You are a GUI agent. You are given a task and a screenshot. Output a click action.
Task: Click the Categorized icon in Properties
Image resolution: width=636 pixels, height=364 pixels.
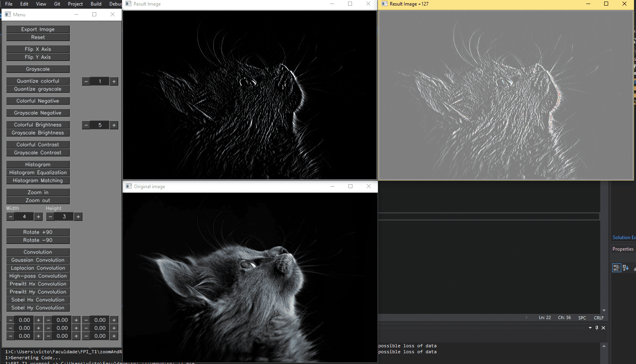point(617,268)
